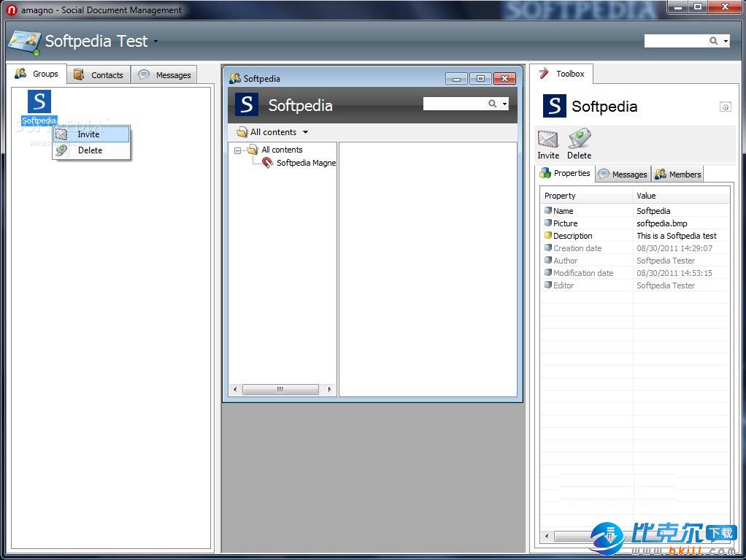
Task: Close the inner Softpedia window
Action: (x=505, y=79)
